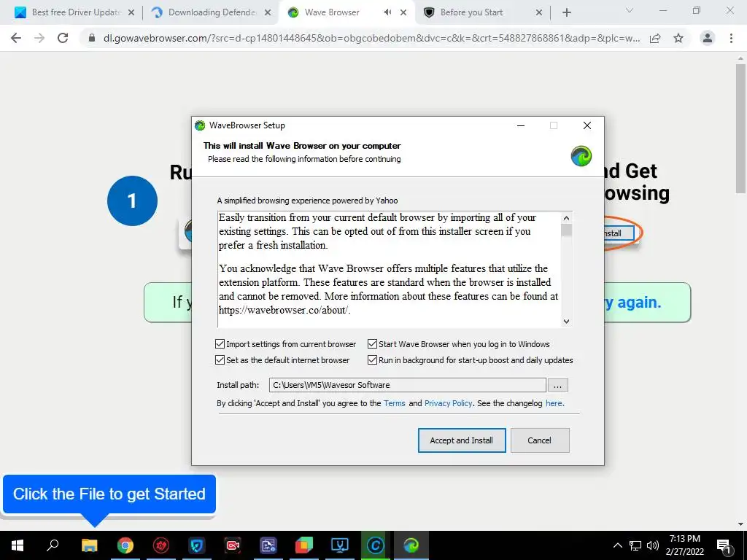Disable Run in background for start-up boost
747x560 pixels.
tap(372, 360)
